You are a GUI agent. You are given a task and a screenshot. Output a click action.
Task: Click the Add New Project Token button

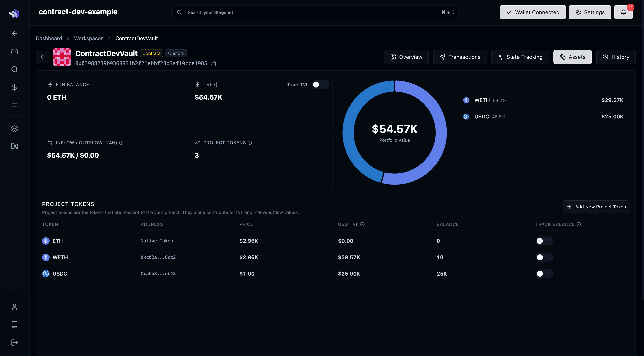pyautogui.click(x=596, y=207)
